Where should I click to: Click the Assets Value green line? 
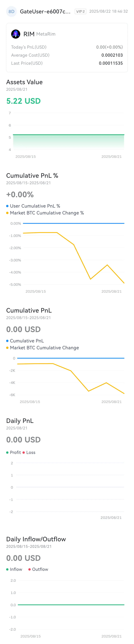(x=69, y=135)
